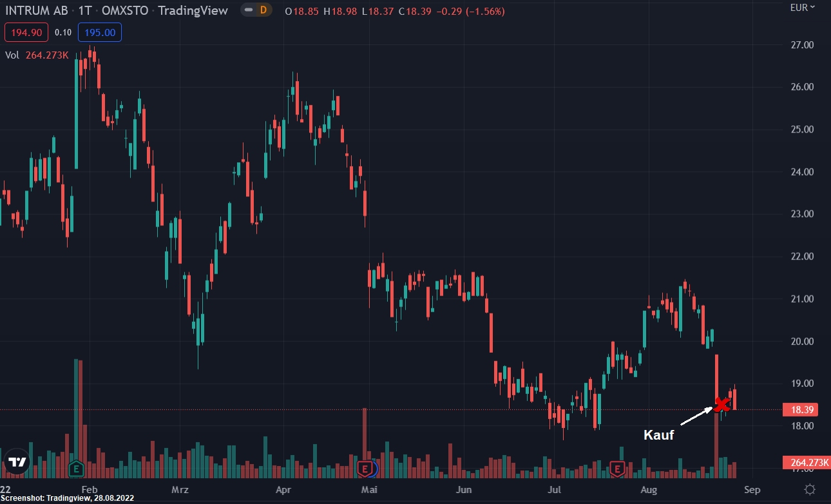Click the 25.00 price axis label
831x504 pixels.
tap(803, 129)
